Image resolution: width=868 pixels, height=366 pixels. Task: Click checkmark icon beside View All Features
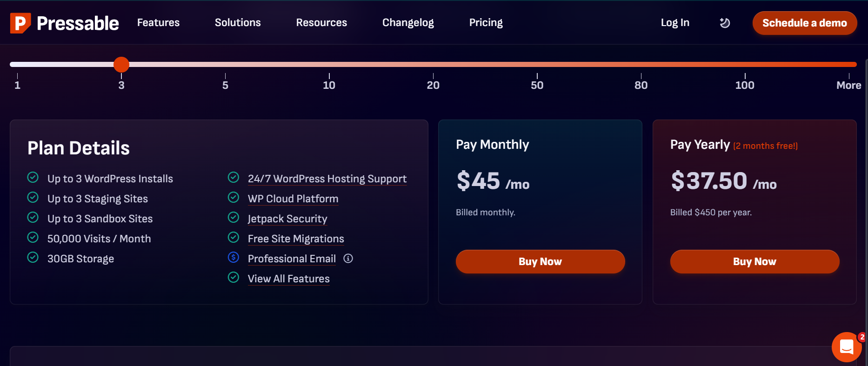click(234, 277)
